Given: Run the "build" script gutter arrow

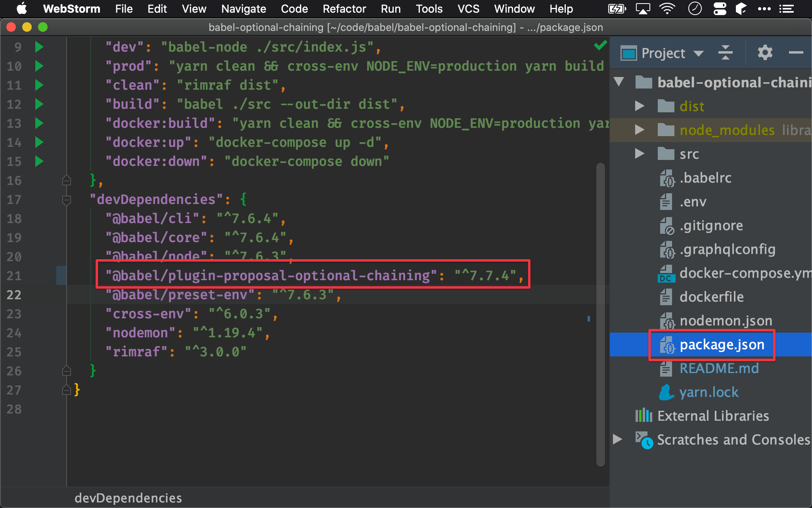Looking at the screenshot, I should click(39, 104).
